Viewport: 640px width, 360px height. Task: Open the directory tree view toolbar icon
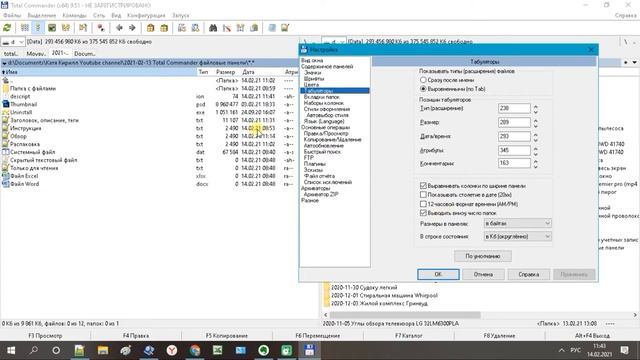click(65, 28)
